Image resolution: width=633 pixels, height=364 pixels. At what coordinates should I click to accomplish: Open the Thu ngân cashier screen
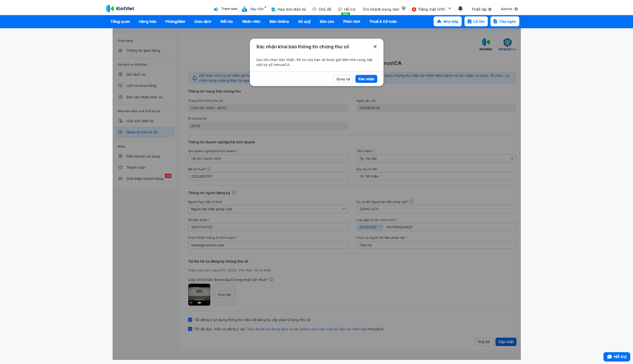coord(505,21)
